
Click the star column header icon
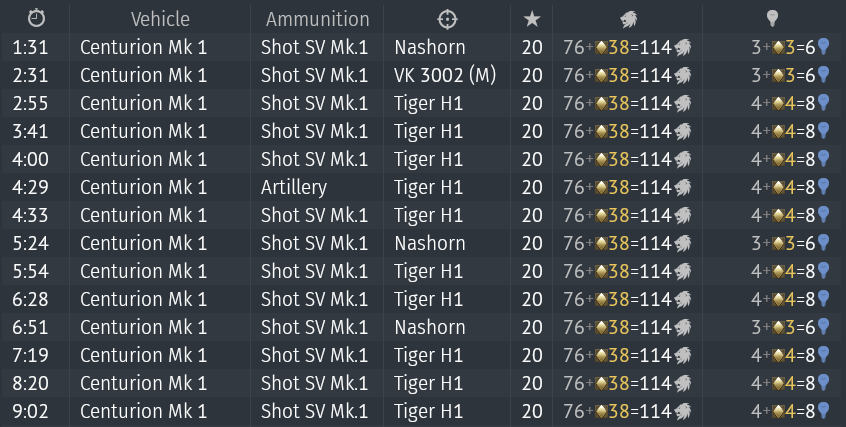coord(531,19)
